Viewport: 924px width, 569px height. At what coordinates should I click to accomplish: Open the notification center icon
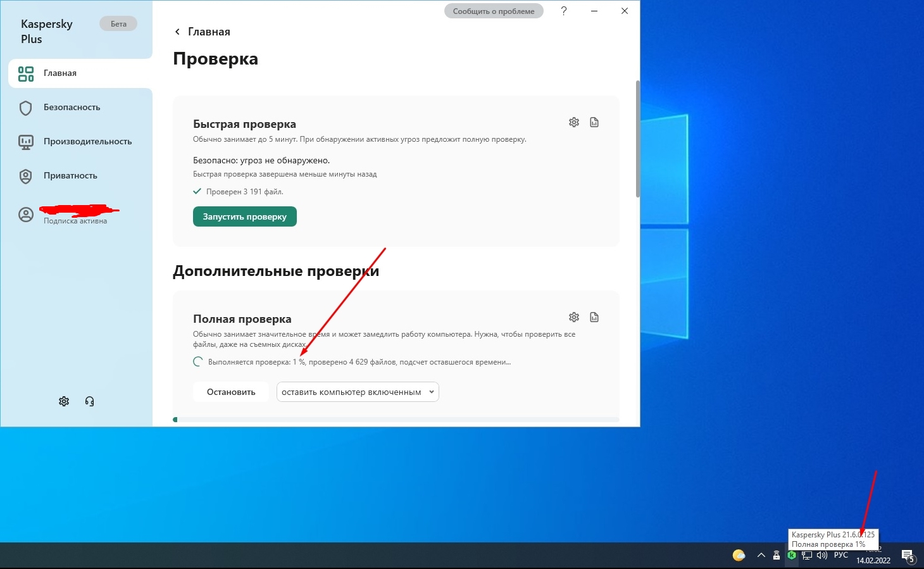coord(908,556)
